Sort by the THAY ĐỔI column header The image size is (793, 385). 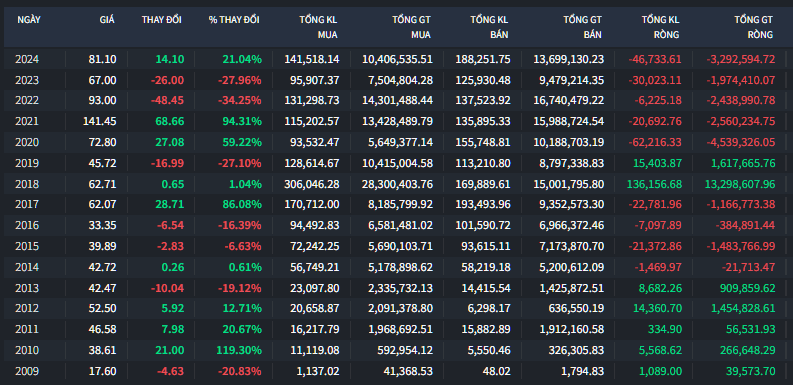pos(161,20)
